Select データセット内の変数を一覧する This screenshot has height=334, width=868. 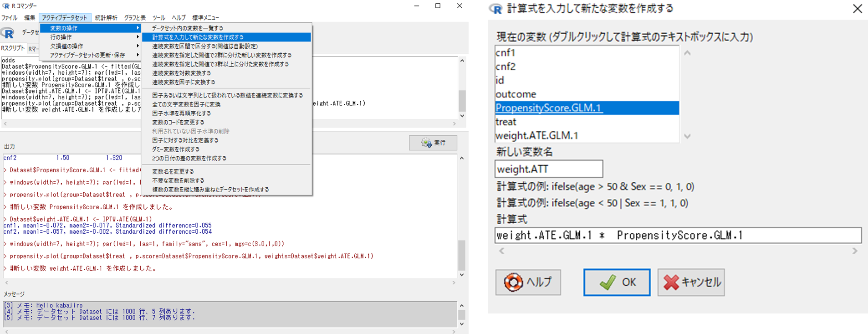(226, 28)
